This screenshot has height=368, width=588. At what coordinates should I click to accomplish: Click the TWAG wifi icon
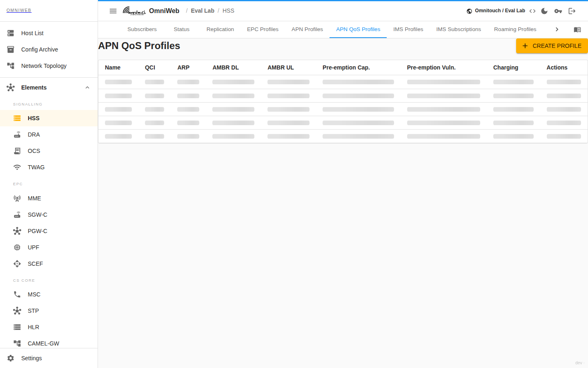point(17,167)
